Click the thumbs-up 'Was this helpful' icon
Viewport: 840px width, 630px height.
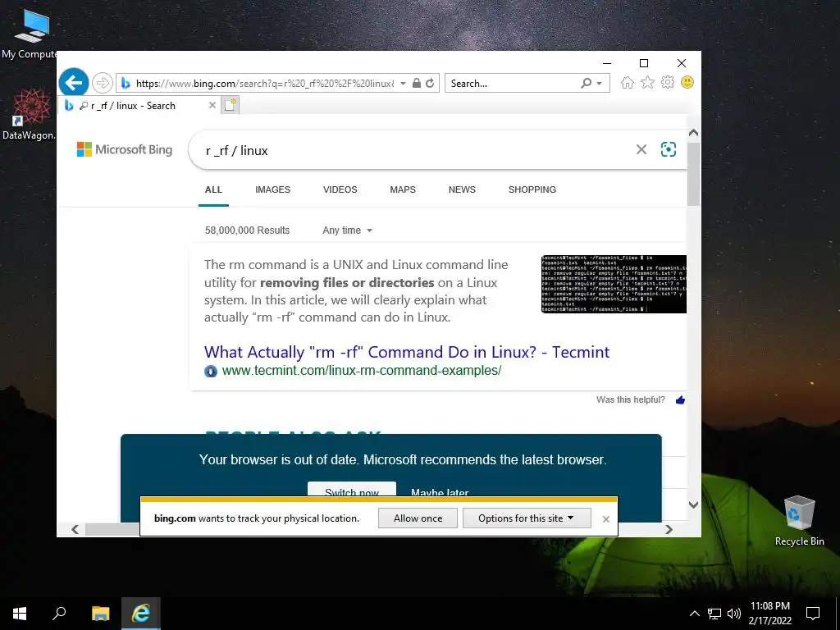(680, 399)
